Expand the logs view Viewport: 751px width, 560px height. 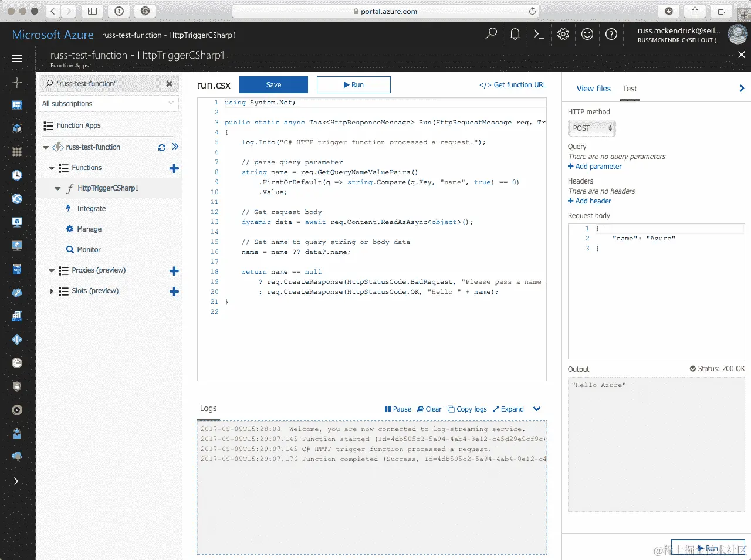coord(508,409)
